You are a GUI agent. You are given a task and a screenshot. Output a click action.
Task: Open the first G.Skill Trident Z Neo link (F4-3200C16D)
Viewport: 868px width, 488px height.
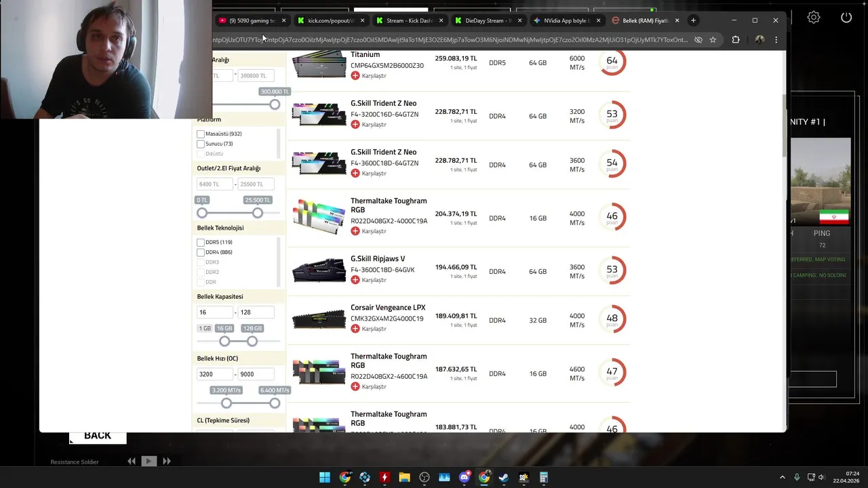383,104
